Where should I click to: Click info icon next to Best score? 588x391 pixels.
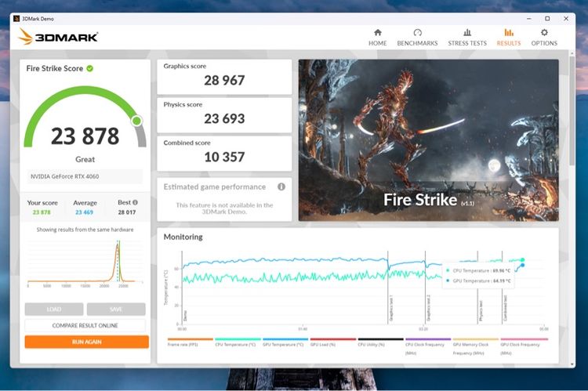[135, 202]
